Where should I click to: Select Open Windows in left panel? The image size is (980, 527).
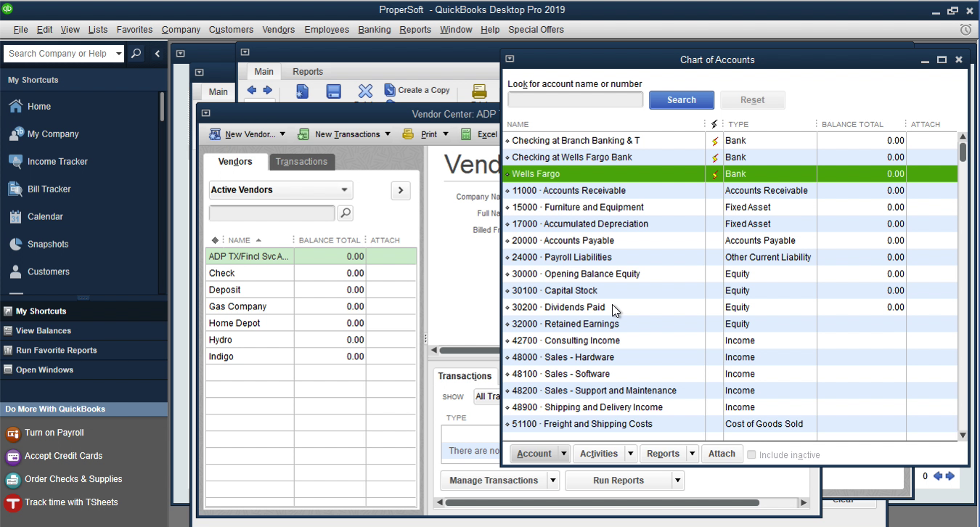(44, 370)
